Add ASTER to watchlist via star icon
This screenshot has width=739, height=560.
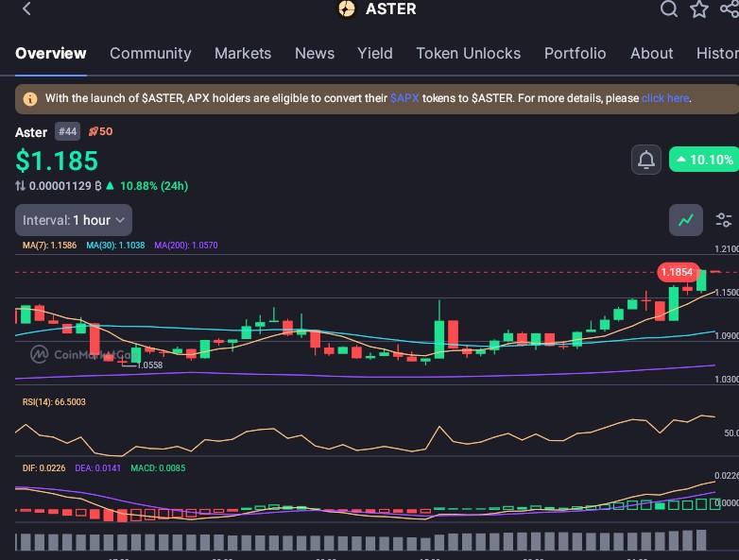(698, 9)
